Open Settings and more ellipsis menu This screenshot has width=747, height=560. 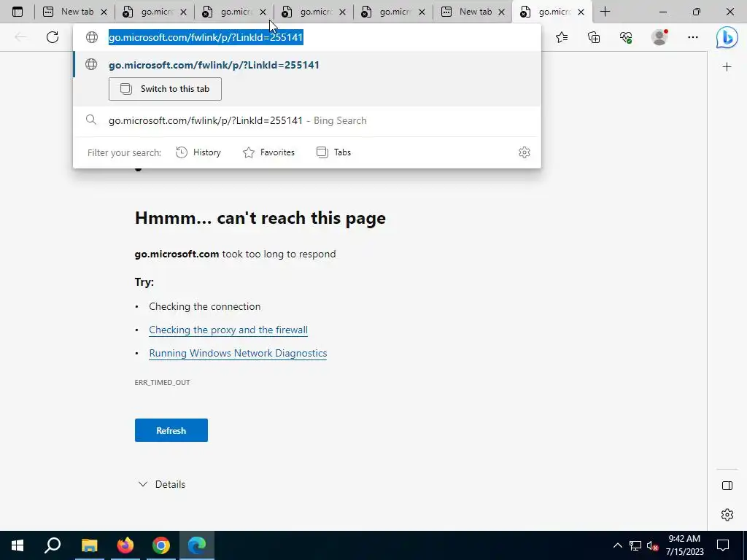[693, 37]
